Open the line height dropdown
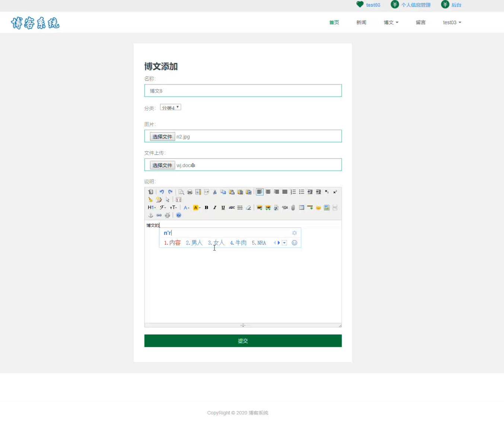 point(240,207)
